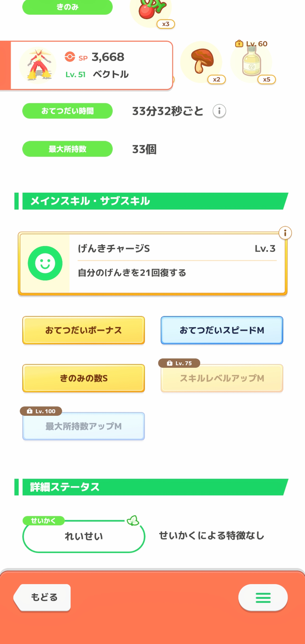Select the おてつだいボーナス sub skill
The height and width of the screenshot is (644, 305).
pos(84,330)
